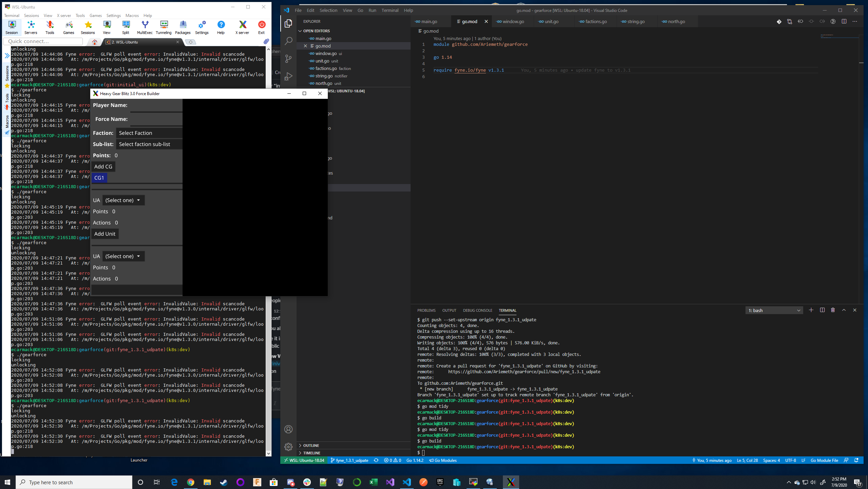Open the Source Control view in VS Code

coord(288,58)
